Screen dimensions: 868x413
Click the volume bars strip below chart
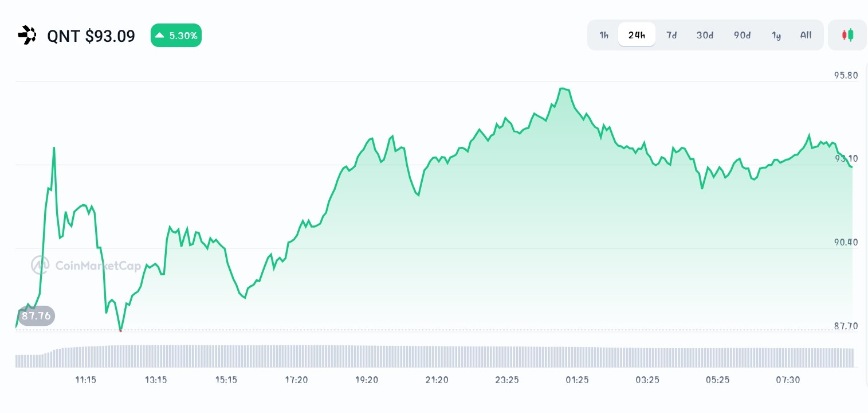[x=434, y=356]
